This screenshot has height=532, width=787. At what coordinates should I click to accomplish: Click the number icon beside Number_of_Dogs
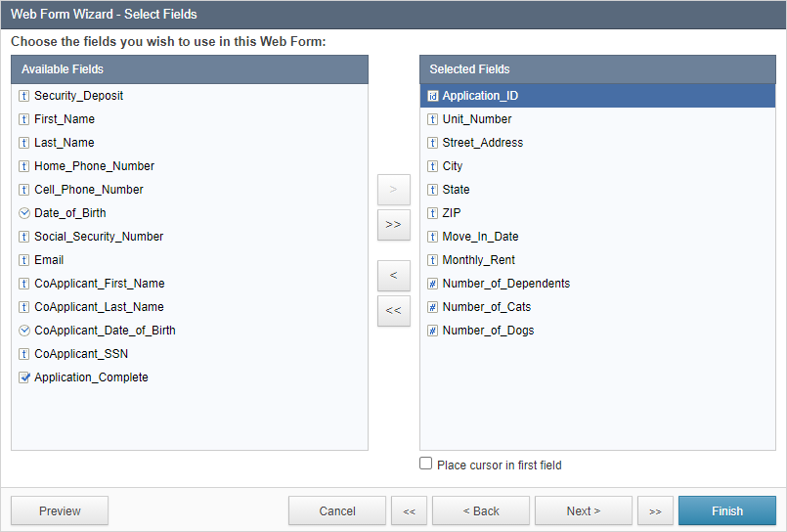[x=433, y=331]
